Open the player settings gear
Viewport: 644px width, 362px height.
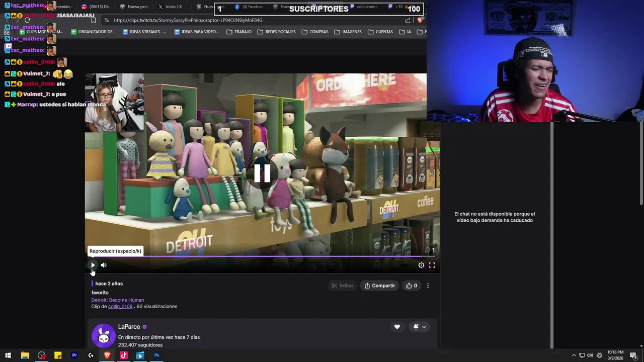pos(421,265)
